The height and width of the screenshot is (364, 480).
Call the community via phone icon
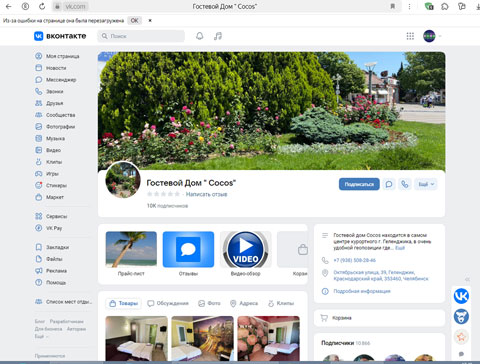click(405, 184)
